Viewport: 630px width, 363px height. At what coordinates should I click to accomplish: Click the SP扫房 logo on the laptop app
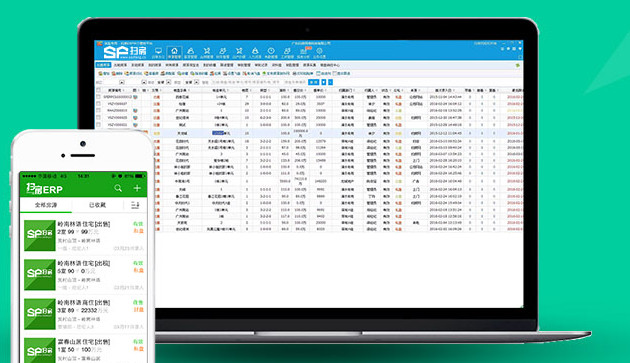click(124, 52)
